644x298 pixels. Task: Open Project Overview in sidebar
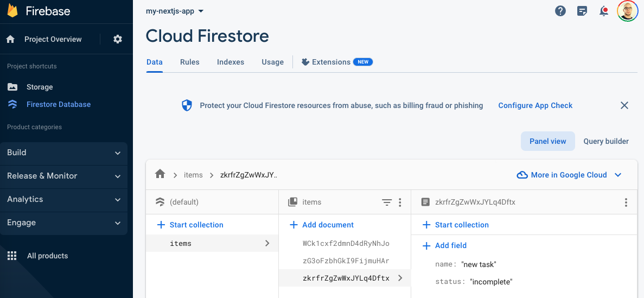[x=53, y=39]
